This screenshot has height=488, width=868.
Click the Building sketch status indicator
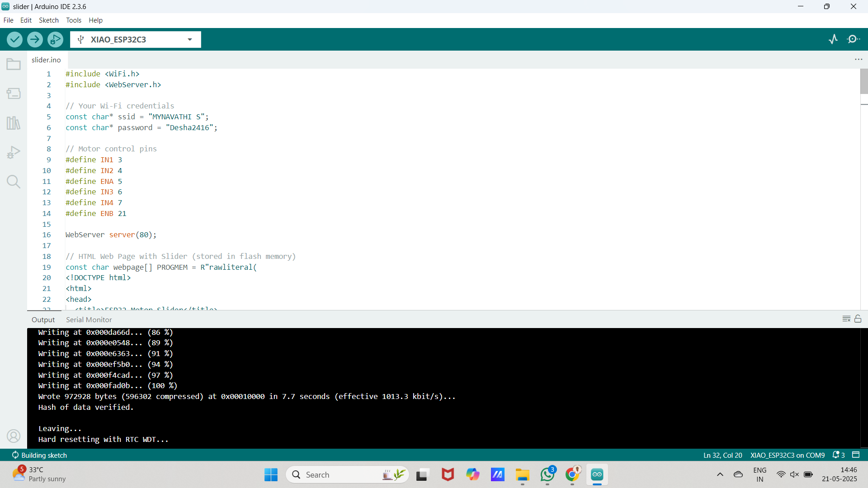40,455
